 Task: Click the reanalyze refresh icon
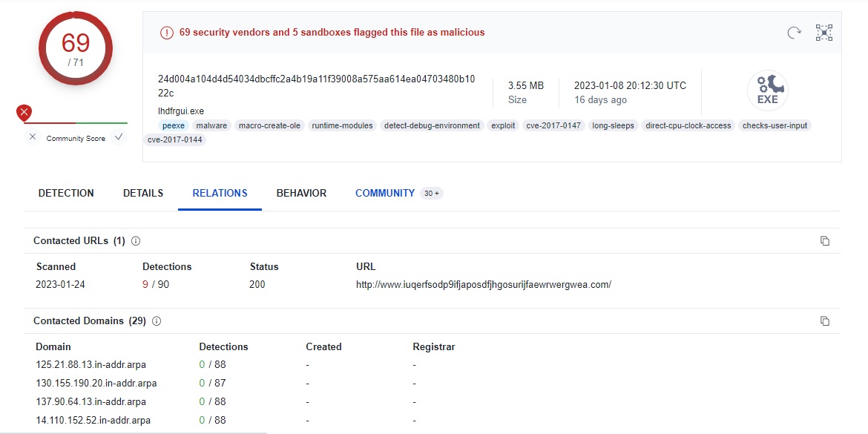[794, 32]
